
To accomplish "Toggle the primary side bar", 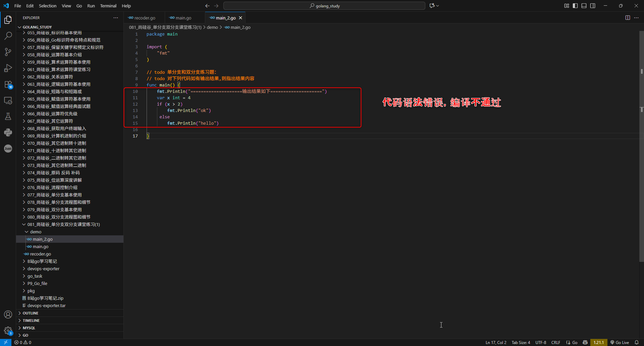I will coord(575,6).
